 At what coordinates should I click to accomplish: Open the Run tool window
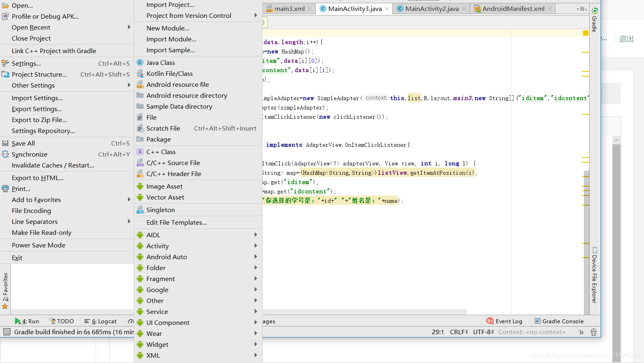click(x=27, y=321)
